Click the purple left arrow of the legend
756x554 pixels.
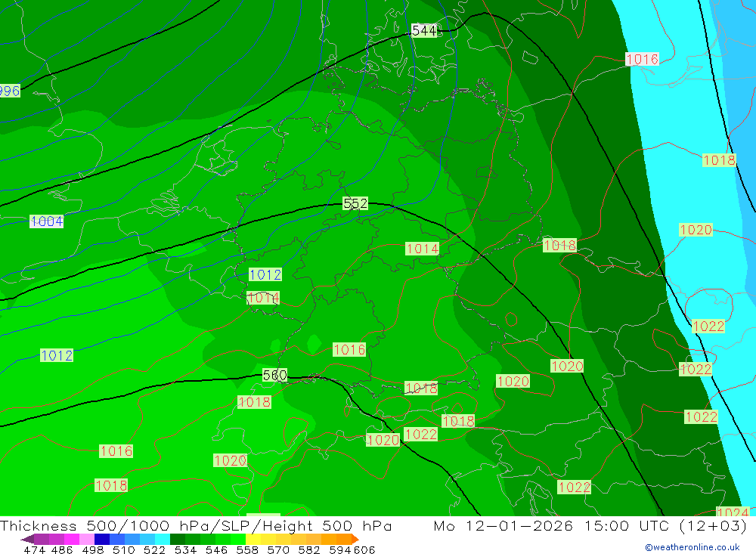(27, 539)
